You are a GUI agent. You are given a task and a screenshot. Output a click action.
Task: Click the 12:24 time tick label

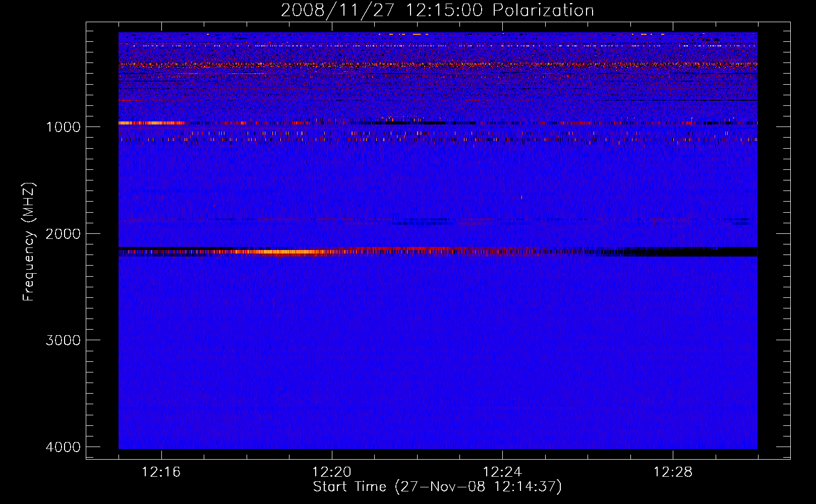pos(502,472)
